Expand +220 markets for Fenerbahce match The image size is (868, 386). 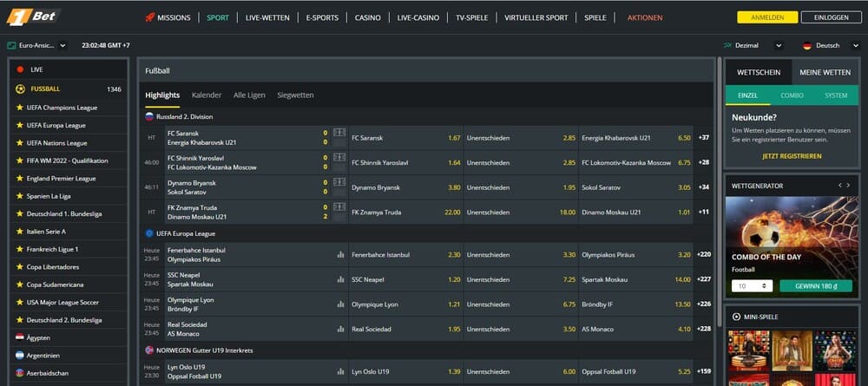point(704,255)
